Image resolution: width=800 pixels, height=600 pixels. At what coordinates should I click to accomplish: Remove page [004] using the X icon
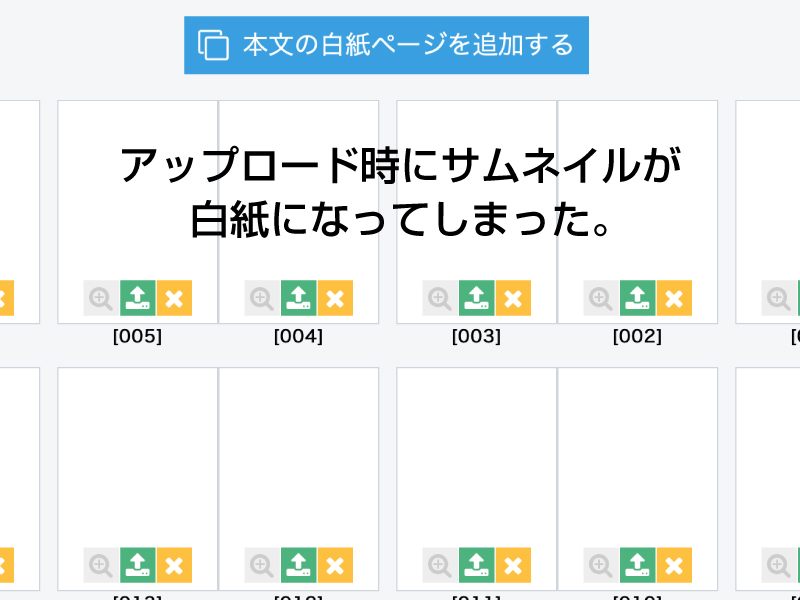tap(335, 298)
